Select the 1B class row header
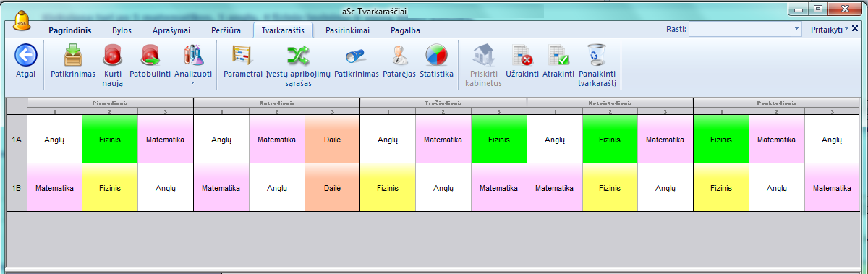Viewport: 868px width, 274px height. 17,187
